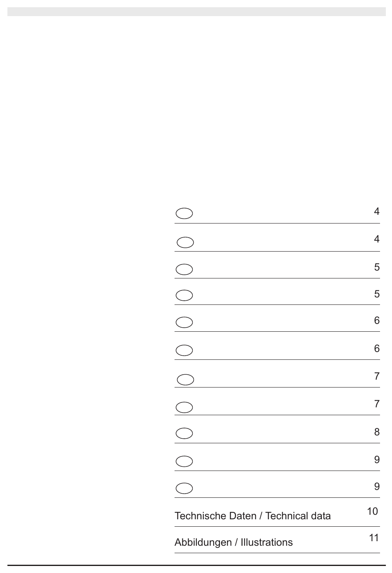This screenshot has width=392, height=573.
Task: Click page number 11 for Illustrations
Action: [x=373, y=538]
